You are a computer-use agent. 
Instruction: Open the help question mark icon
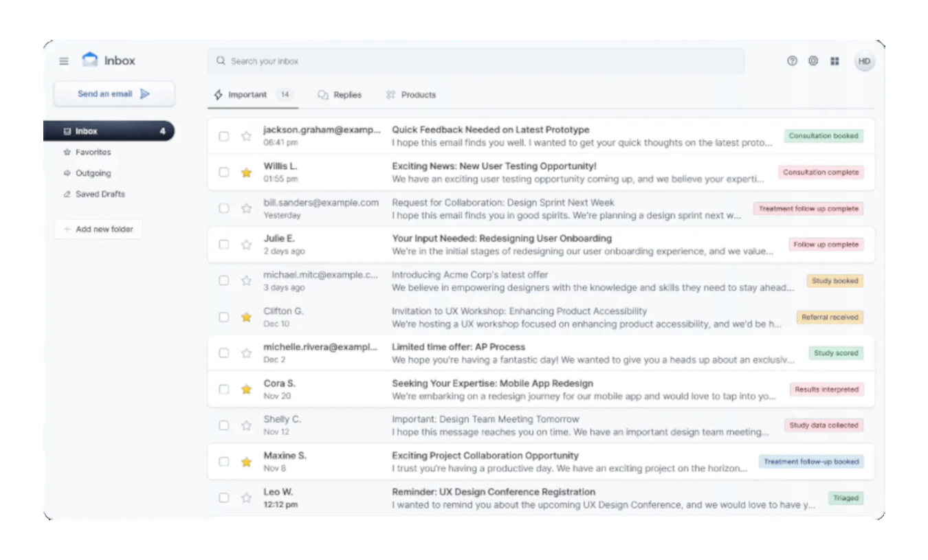(x=792, y=61)
